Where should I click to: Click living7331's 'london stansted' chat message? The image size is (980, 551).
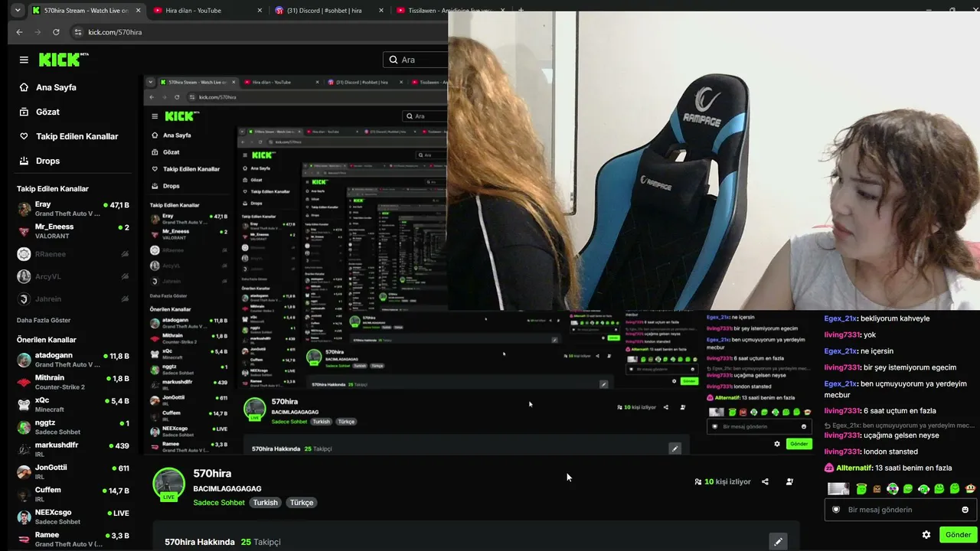point(871,452)
